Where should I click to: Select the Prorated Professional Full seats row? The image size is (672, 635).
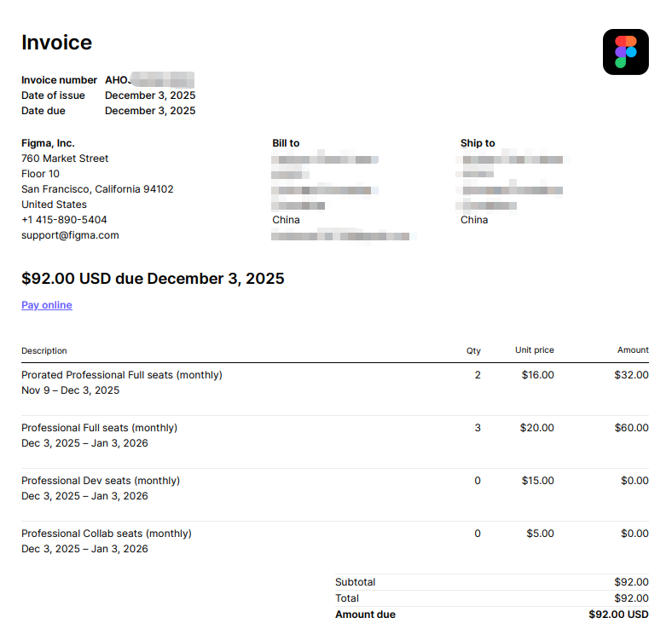tap(121, 375)
